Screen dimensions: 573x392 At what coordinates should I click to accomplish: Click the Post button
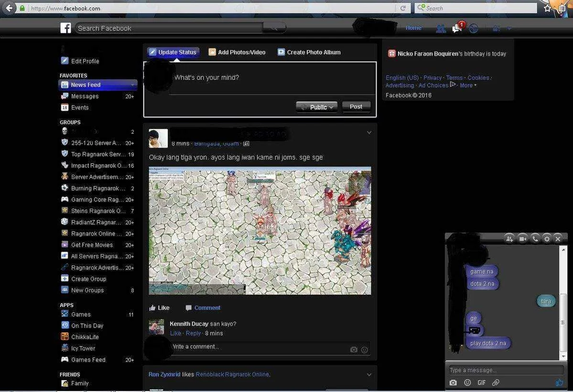click(356, 106)
